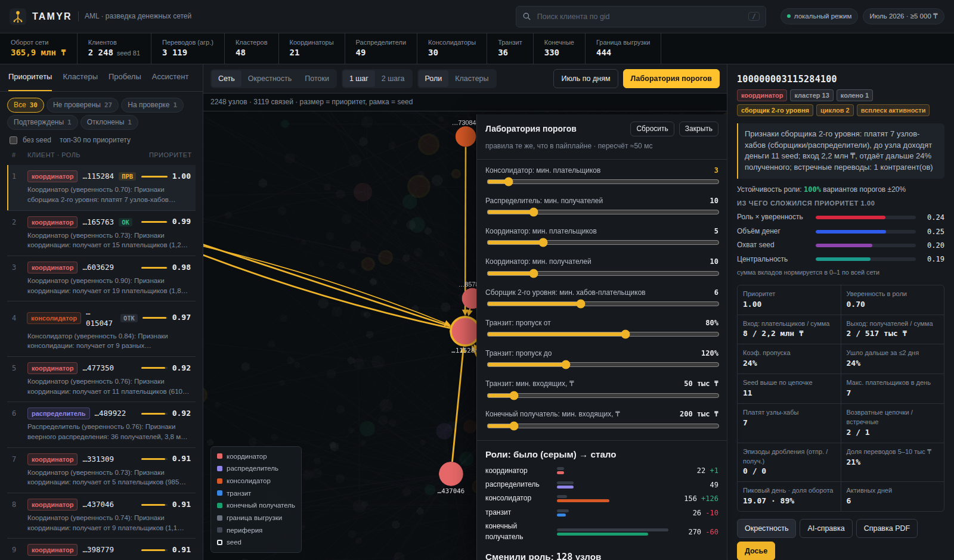The height and width of the screenshot is (560, 954).
Task: Adjust the 'Транзит: пропуск от' slider
Action: click(603, 334)
